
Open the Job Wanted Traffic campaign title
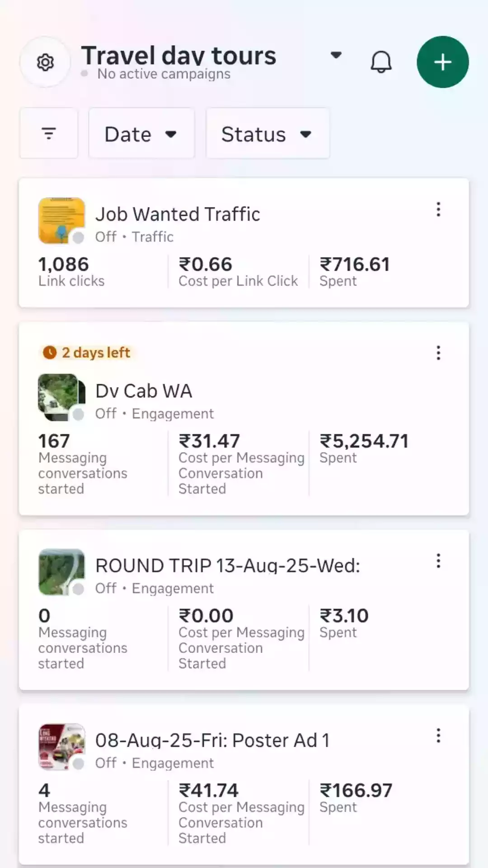[178, 214]
